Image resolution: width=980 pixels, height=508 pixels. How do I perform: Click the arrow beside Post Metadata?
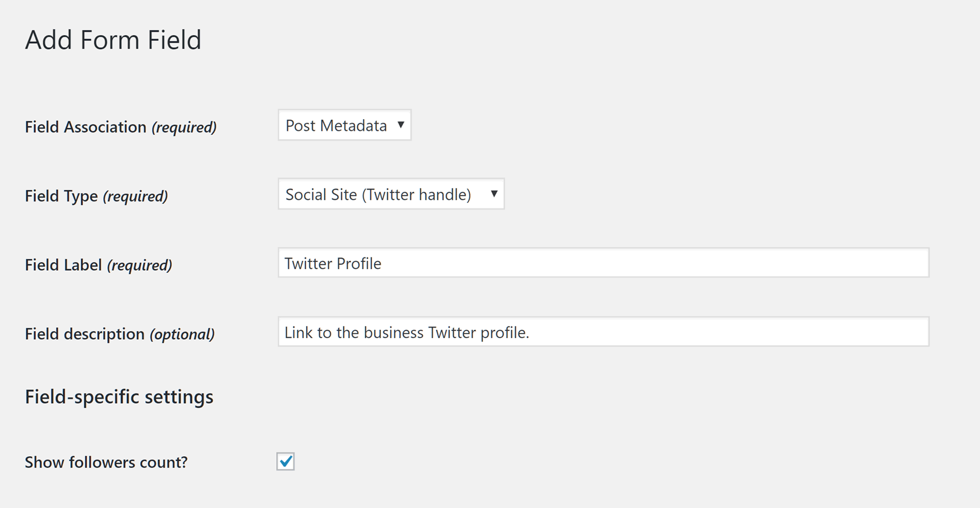(401, 125)
